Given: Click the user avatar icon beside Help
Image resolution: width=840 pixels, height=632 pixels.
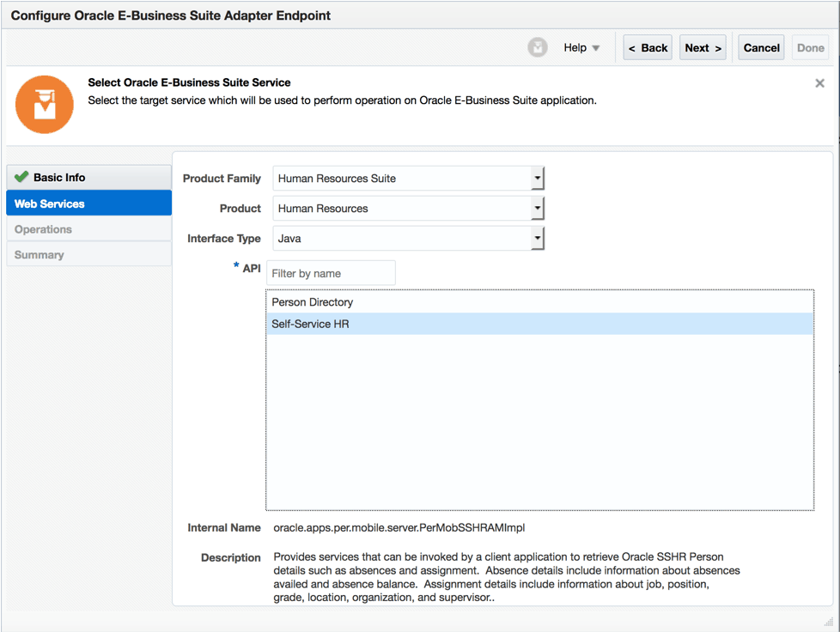Looking at the screenshot, I should (538, 47).
